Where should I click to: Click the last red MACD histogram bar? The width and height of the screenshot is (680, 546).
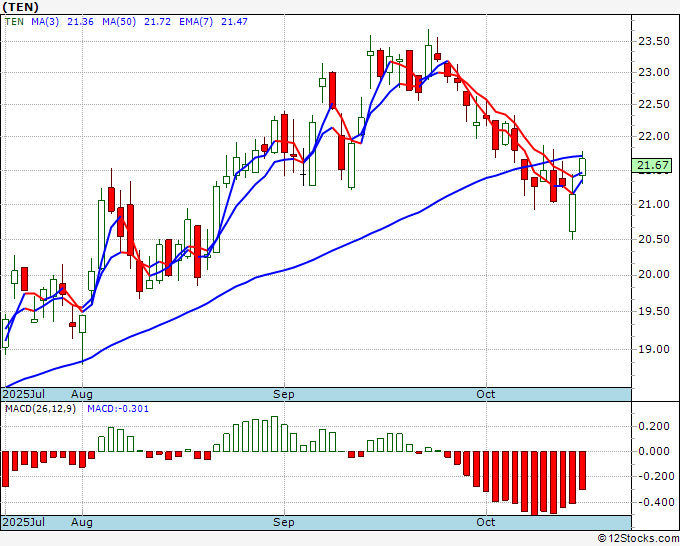coord(582,471)
